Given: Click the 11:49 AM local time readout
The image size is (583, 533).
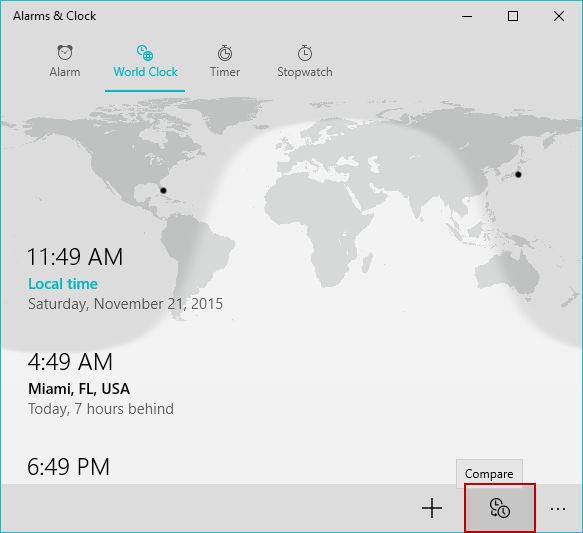Looking at the screenshot, I should (x=75, y=257).
